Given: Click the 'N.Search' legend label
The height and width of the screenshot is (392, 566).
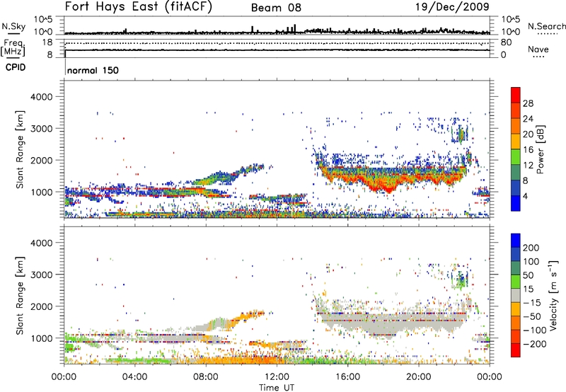Looking at the screenshot, I should [x=546, y=26].
